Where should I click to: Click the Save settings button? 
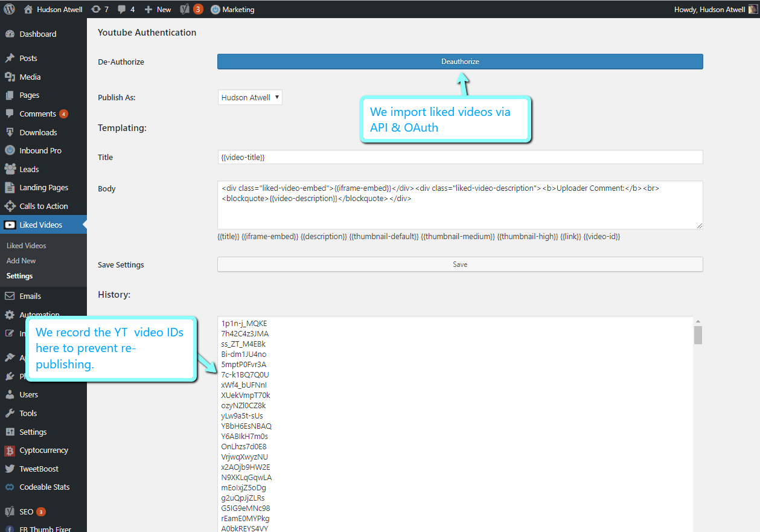tap(460, 264)
